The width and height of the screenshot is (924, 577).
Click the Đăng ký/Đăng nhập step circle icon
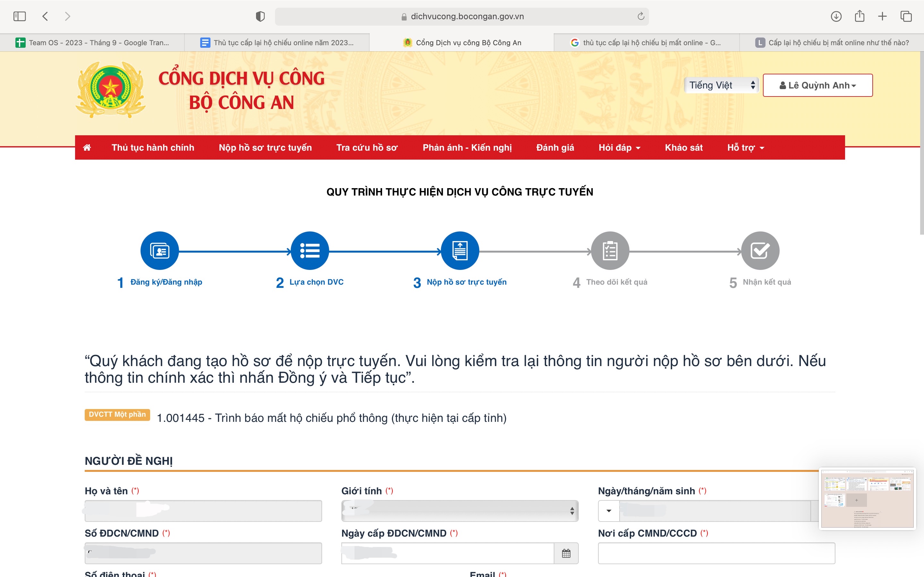[159, 251]
